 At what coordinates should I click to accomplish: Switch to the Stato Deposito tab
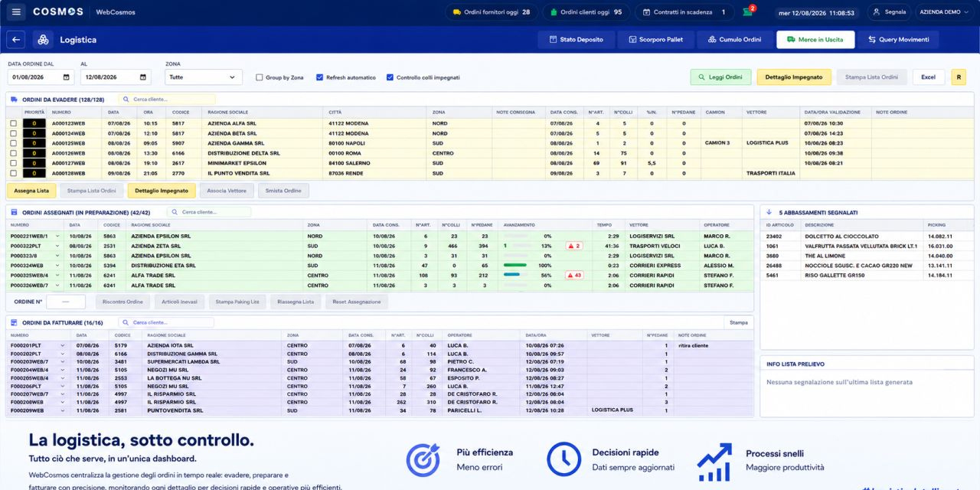(x=577, y=40)
